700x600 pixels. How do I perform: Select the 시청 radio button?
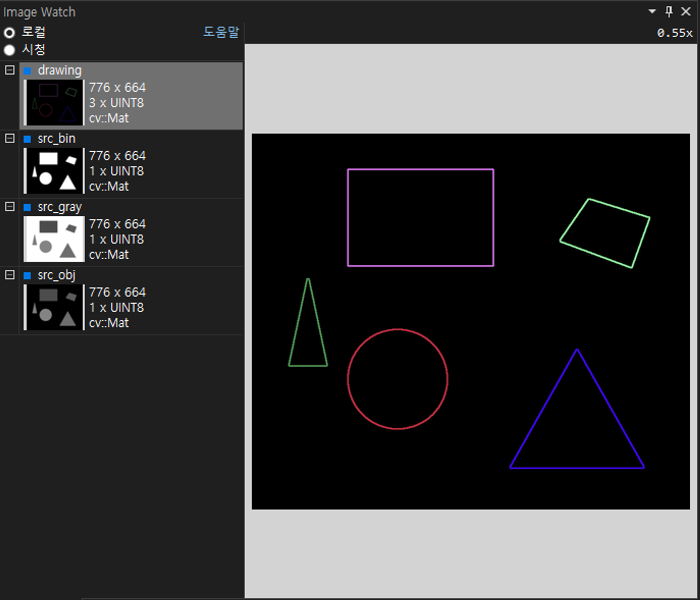click(10, 50)
